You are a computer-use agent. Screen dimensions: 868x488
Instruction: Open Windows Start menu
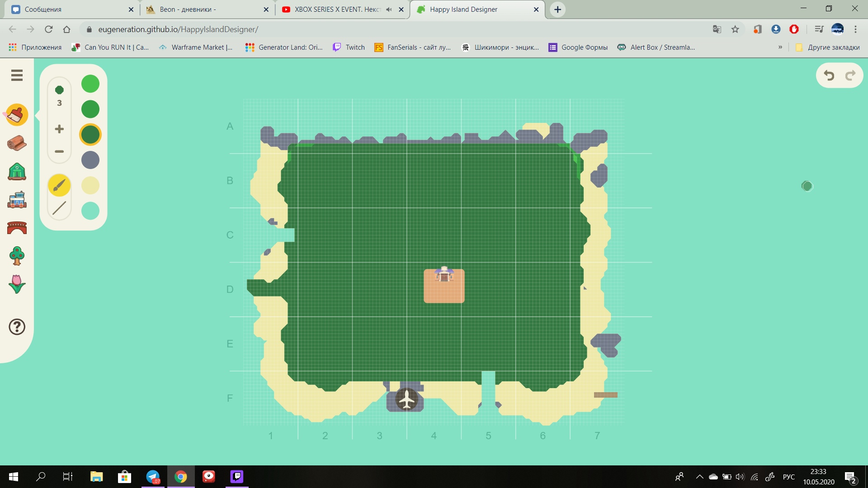tap(14, 477)
